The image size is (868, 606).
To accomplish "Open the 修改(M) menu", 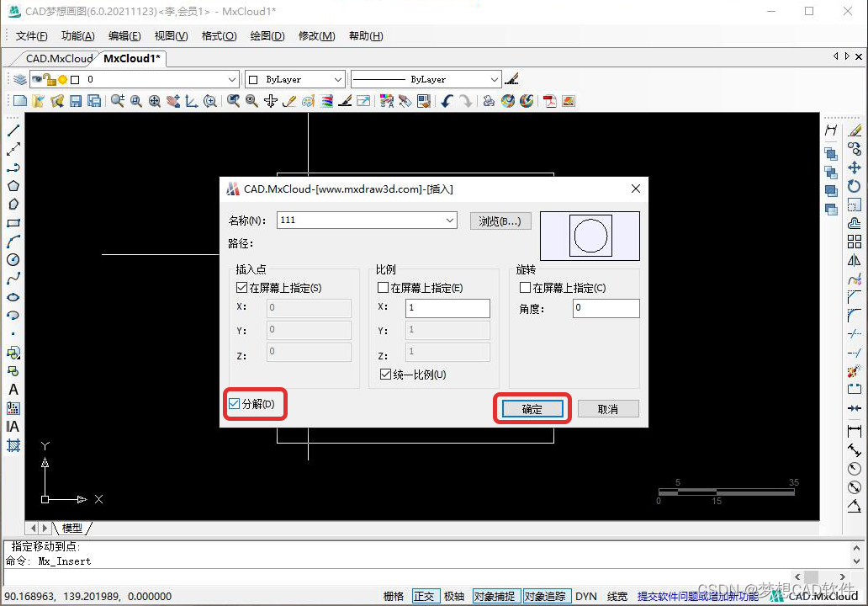I will [316, 36].
